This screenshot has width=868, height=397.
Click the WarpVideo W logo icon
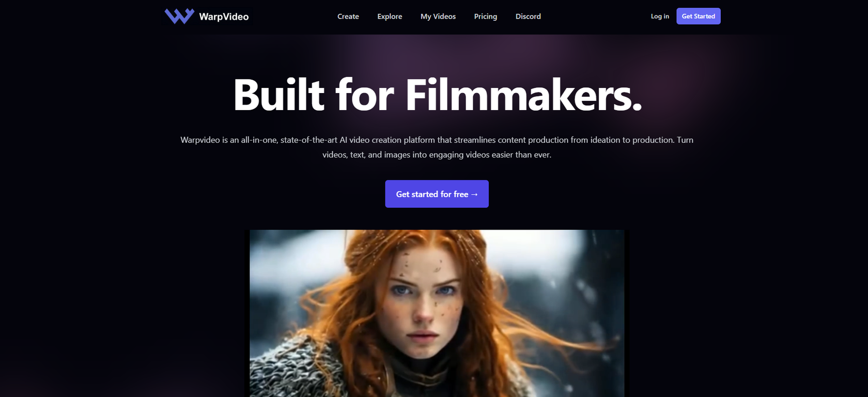click(179, 16)
